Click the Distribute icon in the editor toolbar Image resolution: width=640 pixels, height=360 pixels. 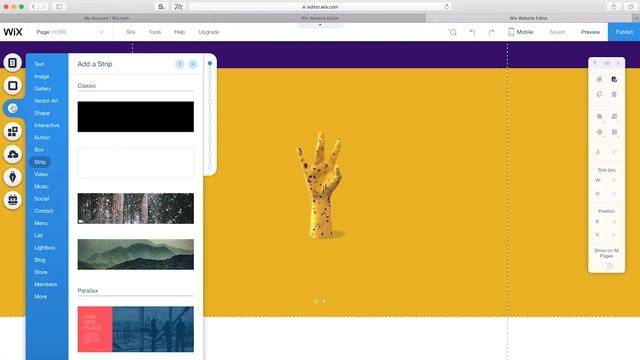pyautogui.click(x=614, y=132)
